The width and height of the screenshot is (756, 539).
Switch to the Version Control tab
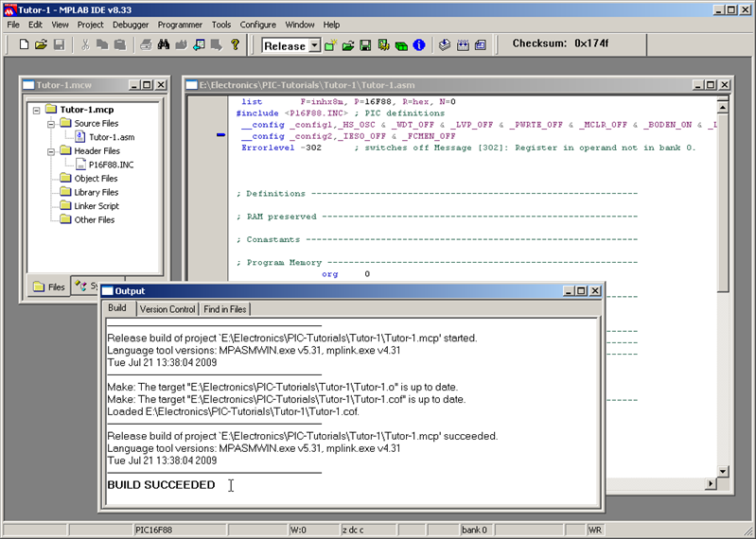pos(167,309)
